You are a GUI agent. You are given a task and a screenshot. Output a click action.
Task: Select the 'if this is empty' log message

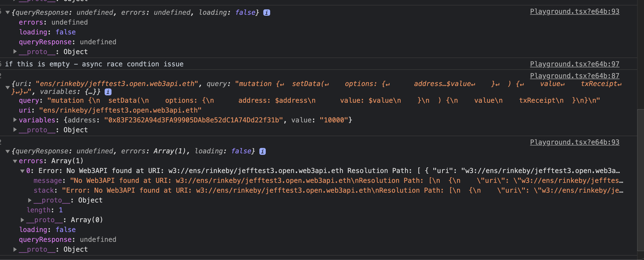click(x=94, y=64)
